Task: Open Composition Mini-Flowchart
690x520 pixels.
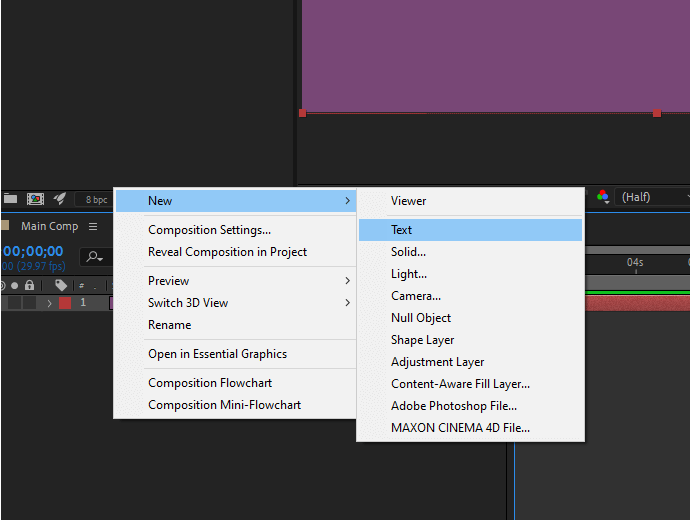Action: 235,405
